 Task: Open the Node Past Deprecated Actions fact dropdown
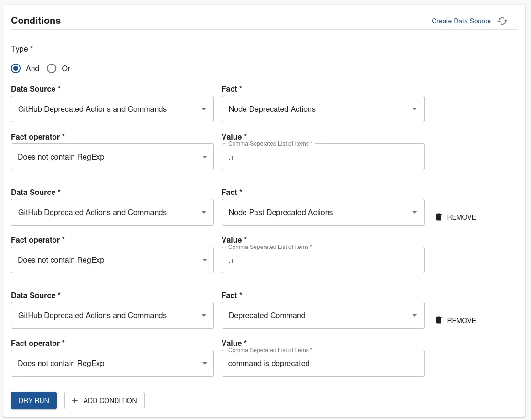click(323, 212)
